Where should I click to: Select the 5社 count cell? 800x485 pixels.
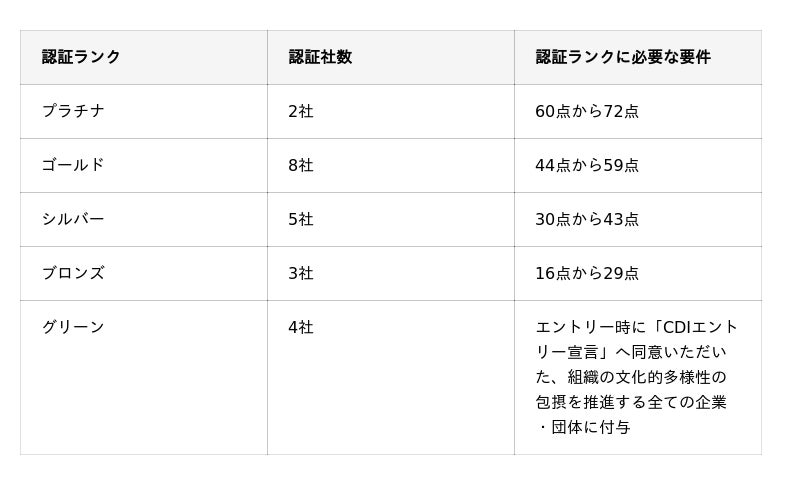[x=300, y=219]
